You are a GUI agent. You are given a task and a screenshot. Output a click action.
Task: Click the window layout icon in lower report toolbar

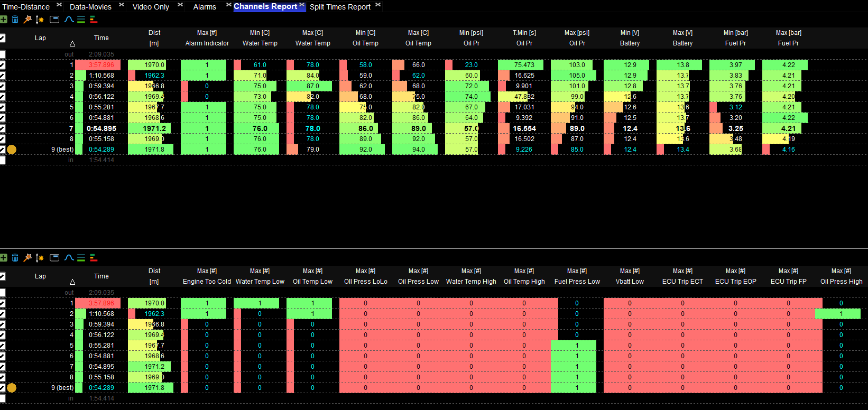(54, 258)
